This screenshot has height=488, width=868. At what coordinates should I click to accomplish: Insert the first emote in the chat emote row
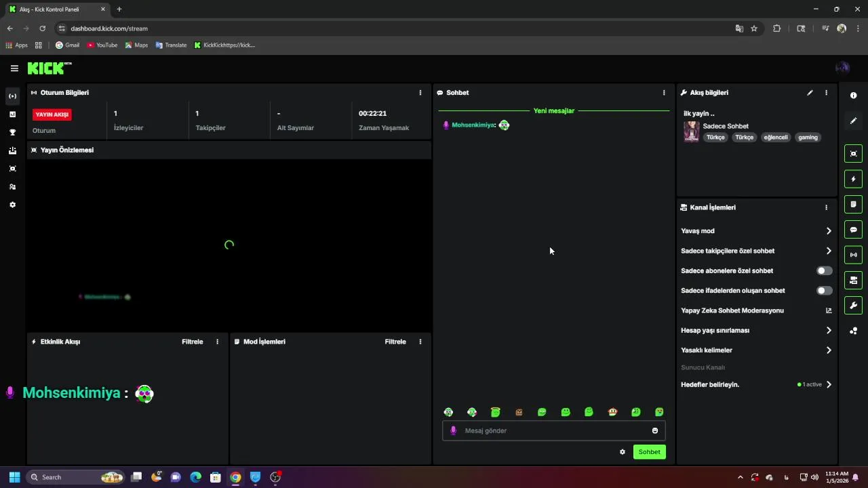point(448,412)
